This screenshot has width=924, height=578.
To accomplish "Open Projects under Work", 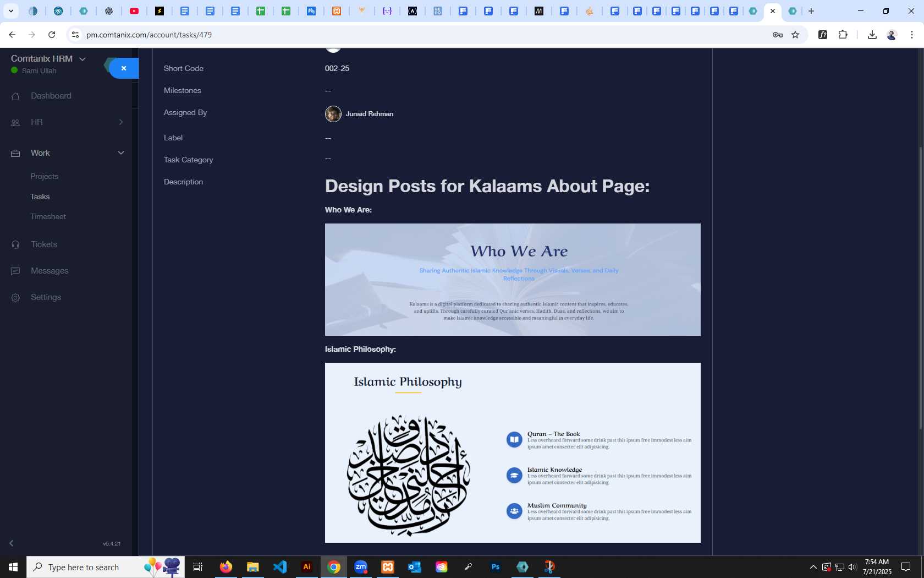I will coord(45,176).
